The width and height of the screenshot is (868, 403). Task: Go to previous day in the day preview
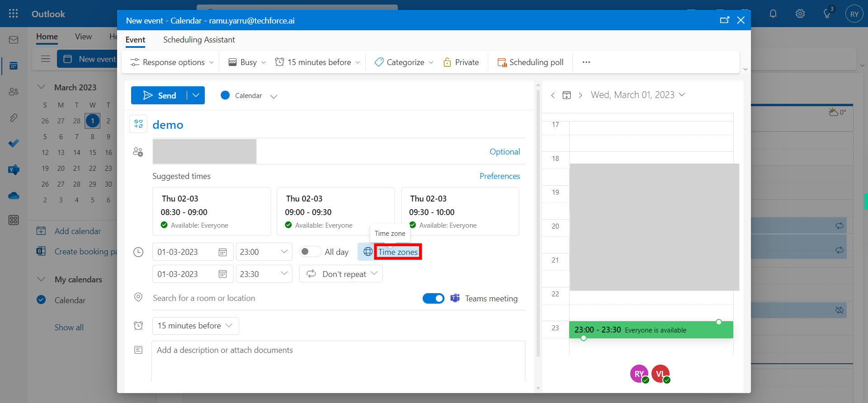click(x=553, y=95)
